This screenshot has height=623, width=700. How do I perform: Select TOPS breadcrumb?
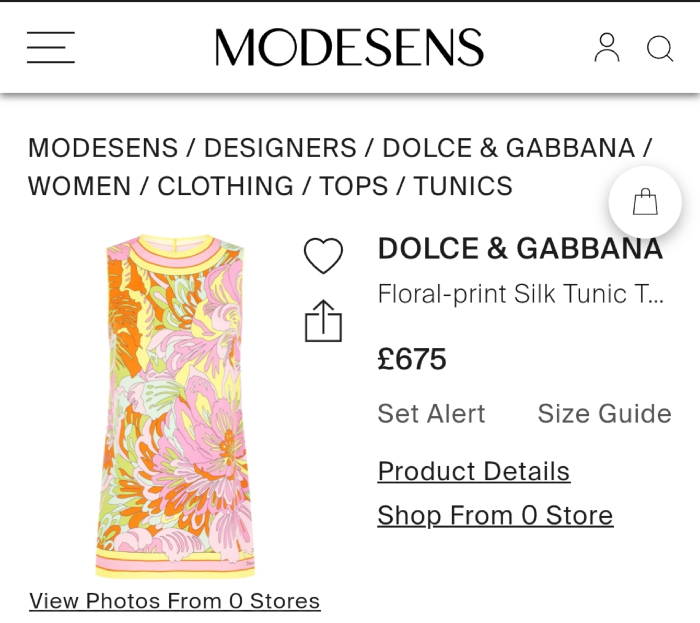coord(353,186)
